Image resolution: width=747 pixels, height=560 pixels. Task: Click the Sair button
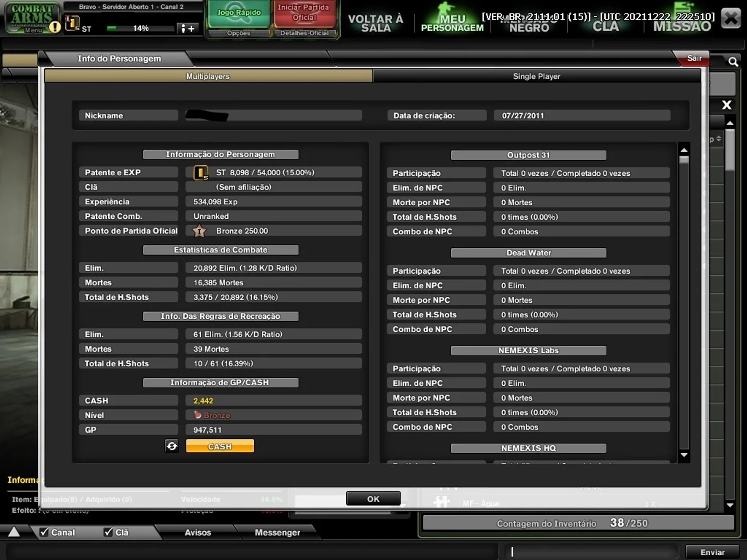click(694, 58)
